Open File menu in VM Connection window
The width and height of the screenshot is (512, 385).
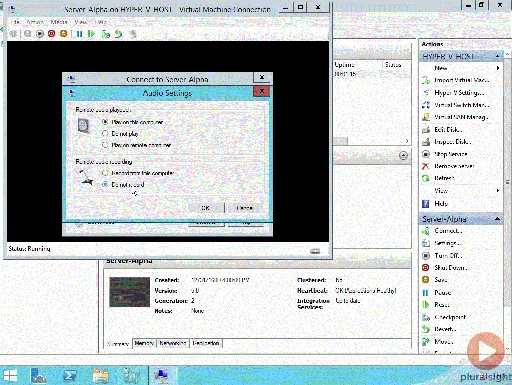(x=15, y=22)
